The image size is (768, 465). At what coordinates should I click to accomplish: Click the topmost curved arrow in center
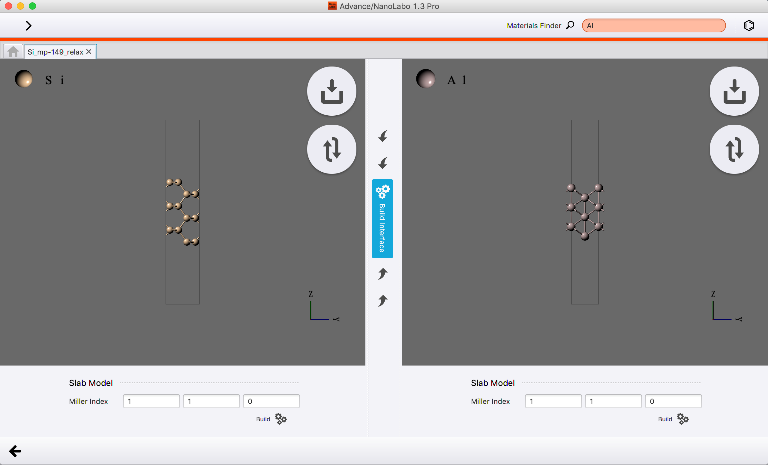coord(383,136)
